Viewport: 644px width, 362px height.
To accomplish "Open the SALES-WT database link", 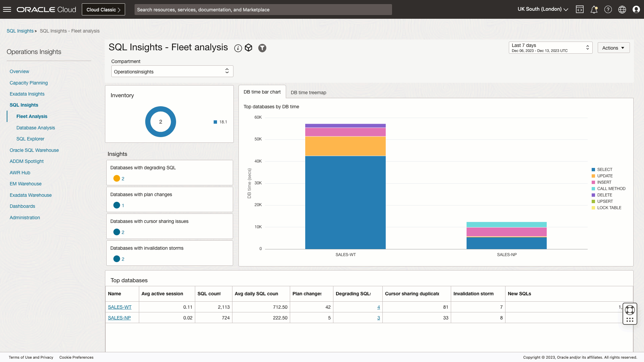I will (120, 307).
